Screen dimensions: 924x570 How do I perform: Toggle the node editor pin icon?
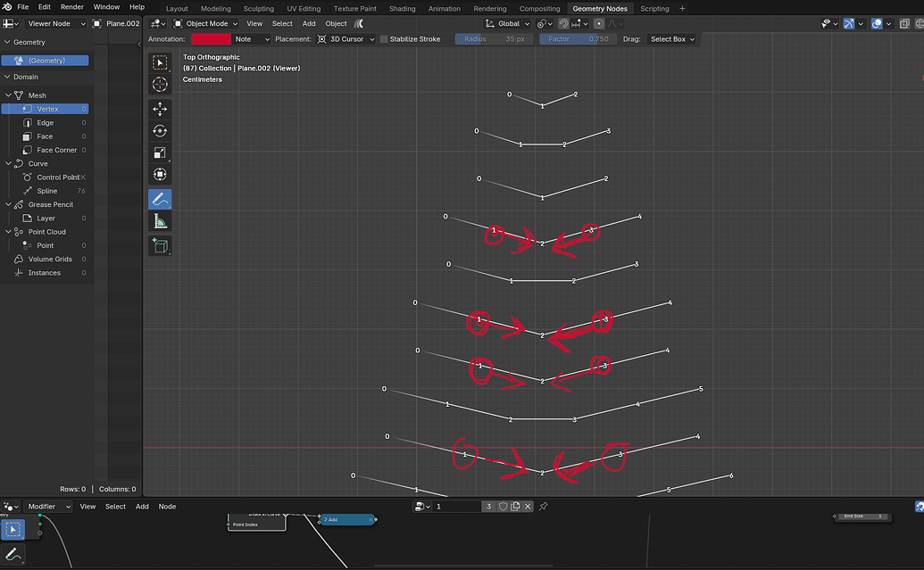[x=544, y=507]
